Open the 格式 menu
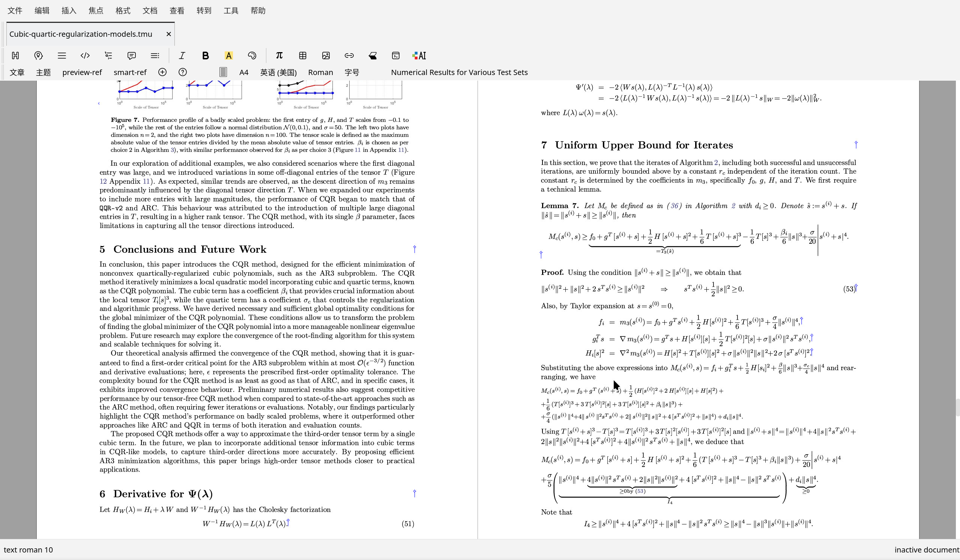 123,11
